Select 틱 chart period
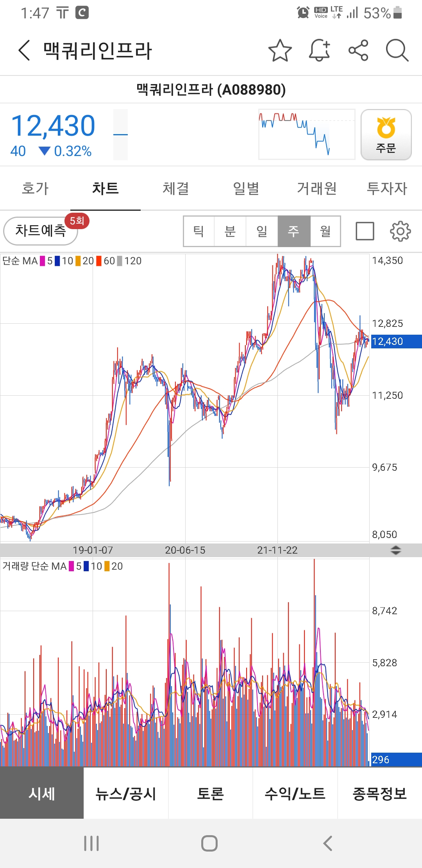Viewport: 422px width, 868px height. 198,231
